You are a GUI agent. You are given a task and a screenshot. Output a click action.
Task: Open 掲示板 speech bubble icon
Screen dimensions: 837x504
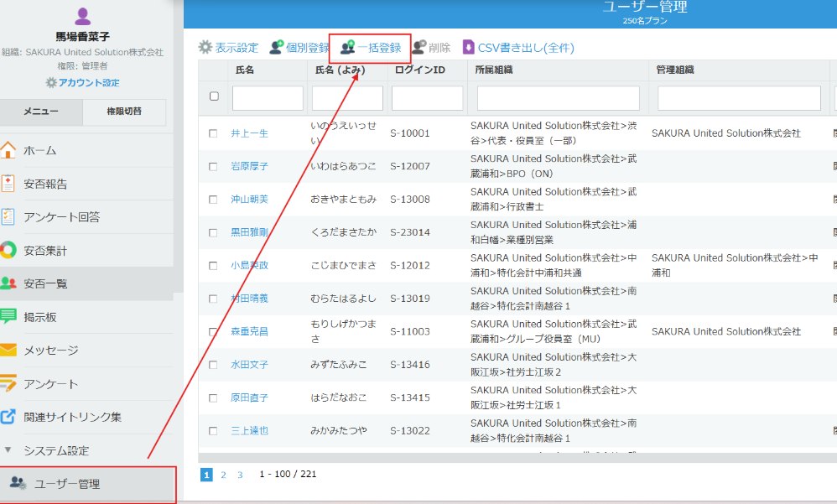pos(8,317)
